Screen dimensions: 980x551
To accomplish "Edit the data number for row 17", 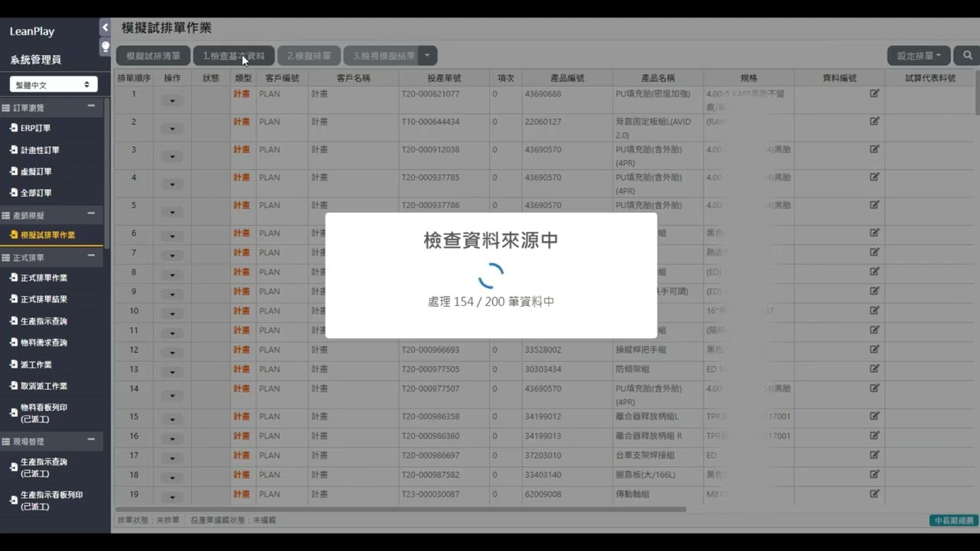I will tap(874, 455).
